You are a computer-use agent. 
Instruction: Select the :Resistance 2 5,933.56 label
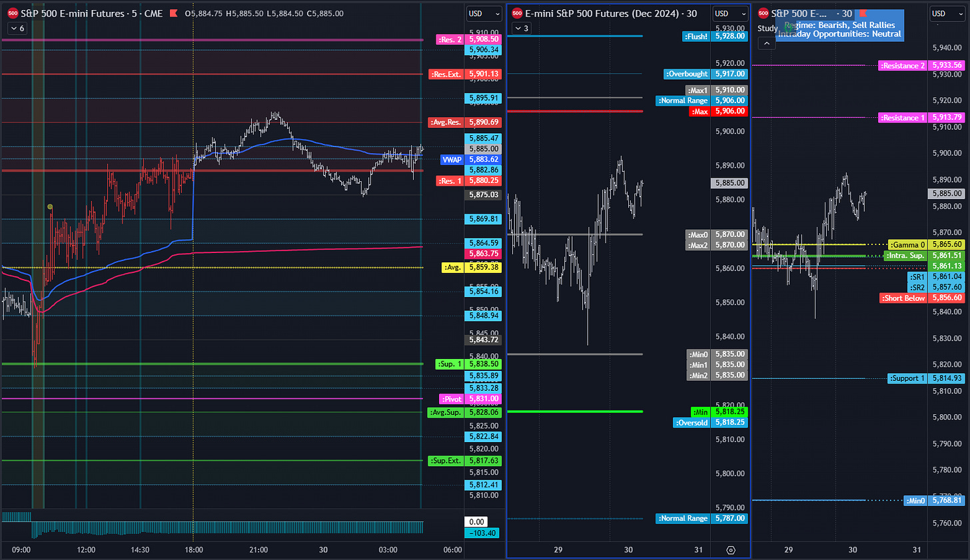point(921,66)
